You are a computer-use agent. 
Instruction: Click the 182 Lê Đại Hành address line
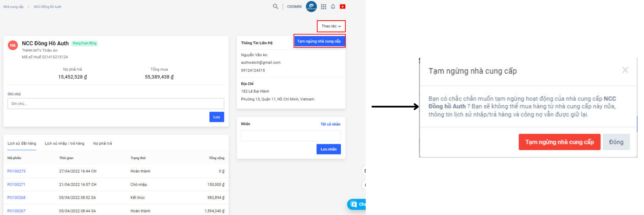[255, 91]
